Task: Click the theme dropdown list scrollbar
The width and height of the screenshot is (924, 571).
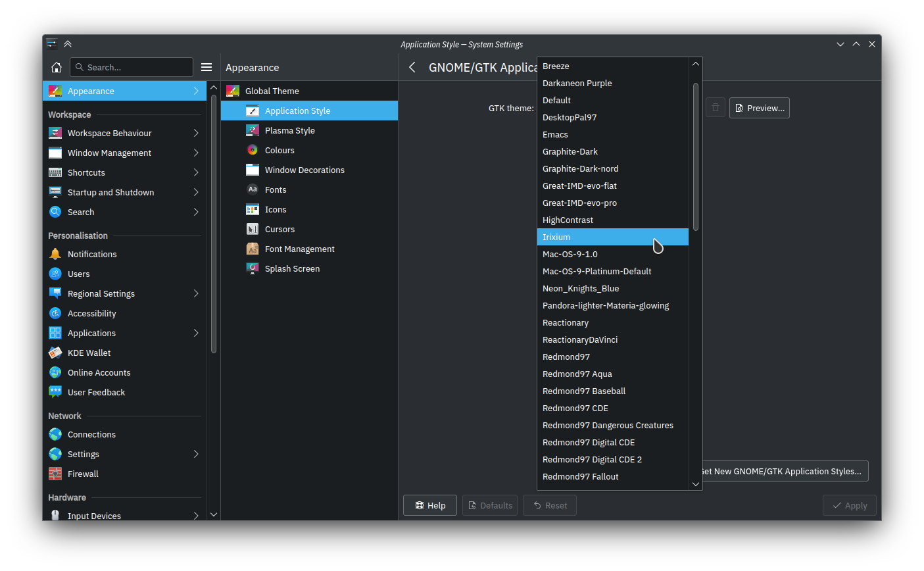Action: [696, 157]
